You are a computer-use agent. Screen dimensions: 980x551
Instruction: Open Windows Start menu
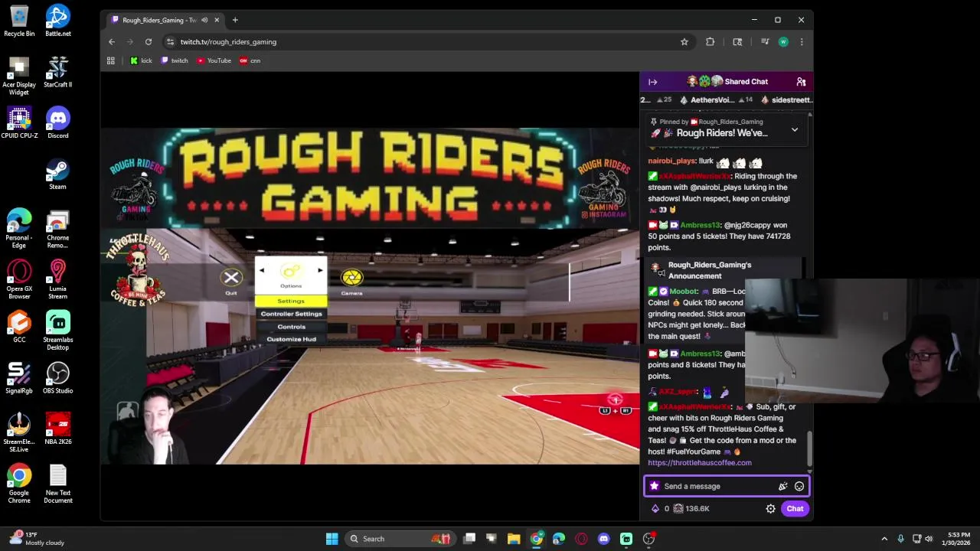[x=332, y=539]
